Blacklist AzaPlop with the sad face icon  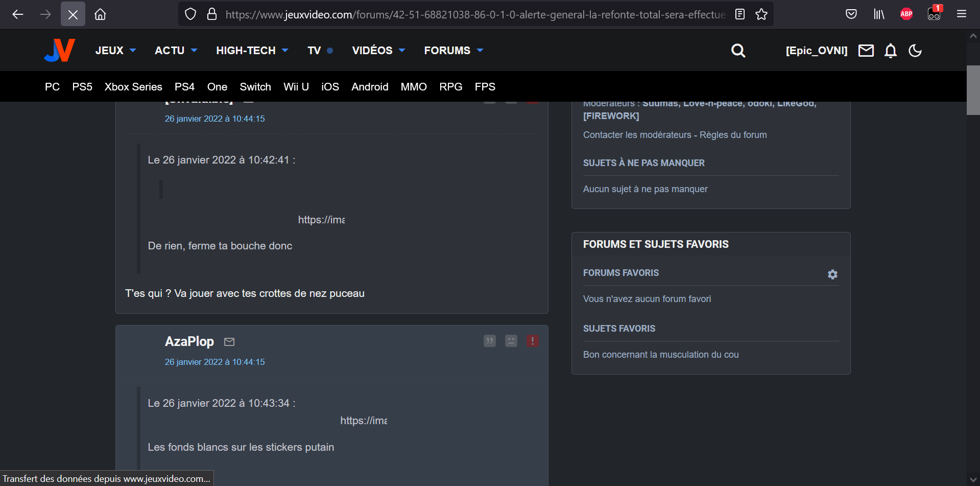click(511, 341)
